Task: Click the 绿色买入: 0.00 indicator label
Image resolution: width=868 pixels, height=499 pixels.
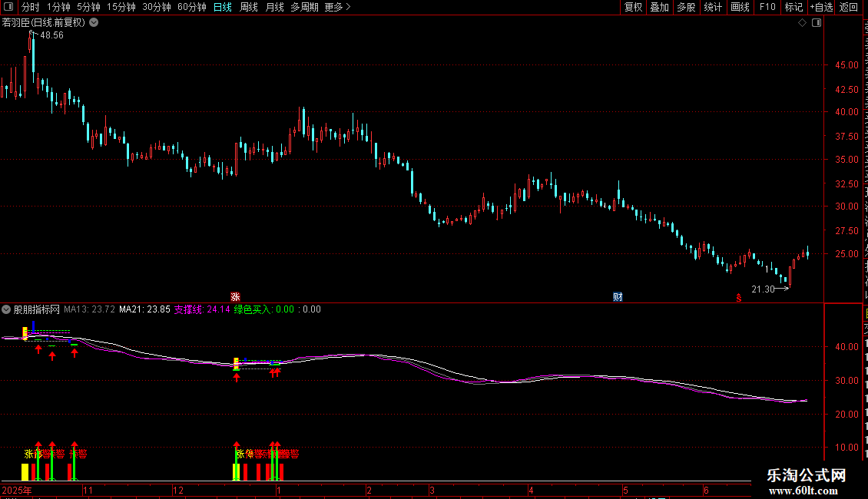Action: (x=264, y=310)
